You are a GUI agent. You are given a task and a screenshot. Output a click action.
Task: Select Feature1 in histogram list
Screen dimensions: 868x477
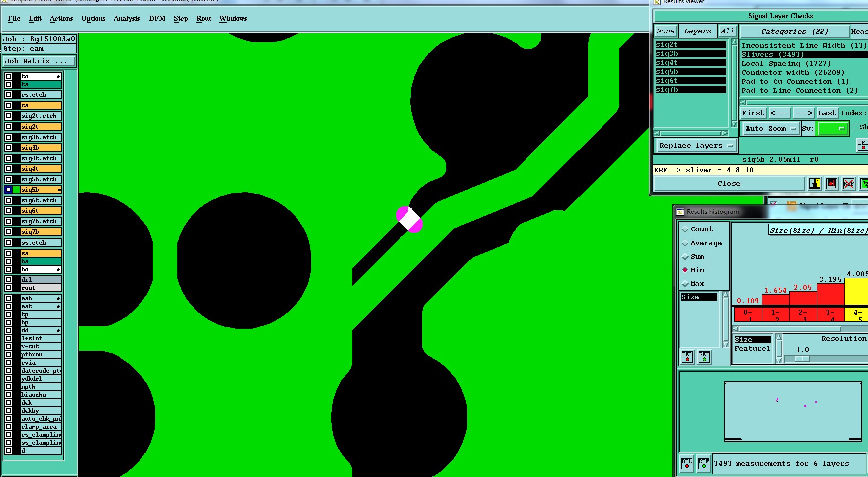[x=752, y=349]
